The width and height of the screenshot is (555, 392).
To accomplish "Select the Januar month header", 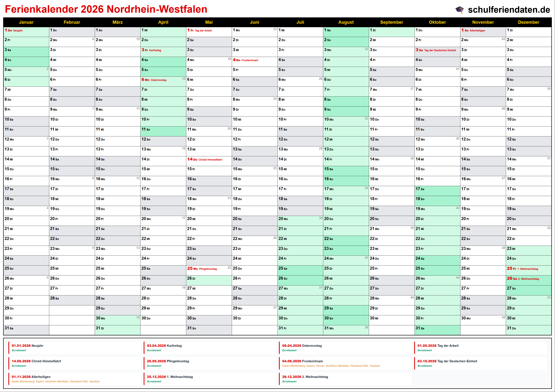I will pyautogui.click(x=26, y=22).
